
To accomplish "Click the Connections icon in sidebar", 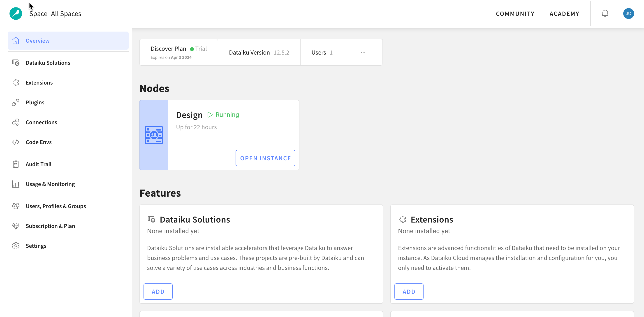I will (x=16, y=122).
